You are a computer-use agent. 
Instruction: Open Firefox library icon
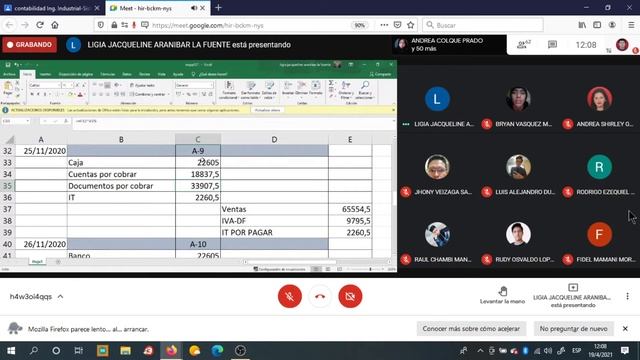pyautogui.click(x=582, y=25)
